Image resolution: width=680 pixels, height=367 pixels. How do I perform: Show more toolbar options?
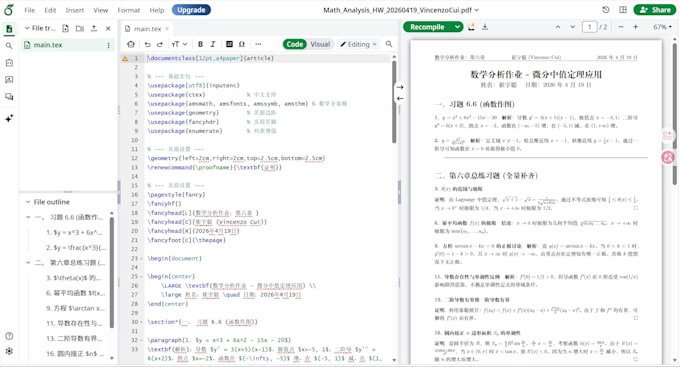258,44
